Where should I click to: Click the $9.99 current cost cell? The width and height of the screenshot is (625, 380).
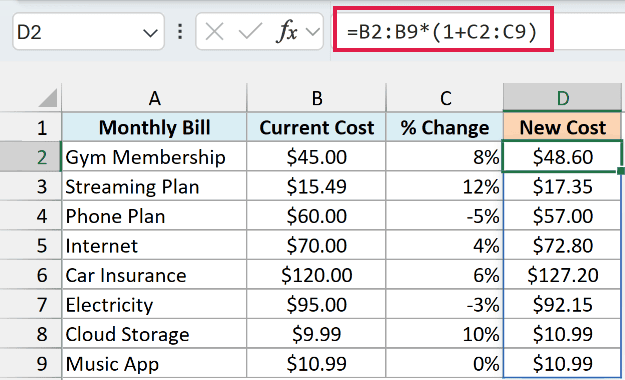[x=316, y=334]
